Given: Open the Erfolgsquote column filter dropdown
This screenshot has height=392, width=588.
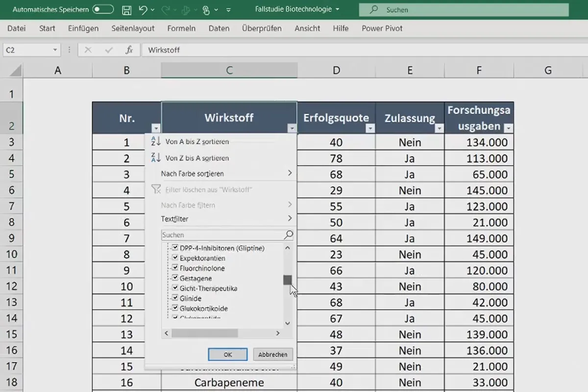Looking at the screenshot, I should [370, 128].
